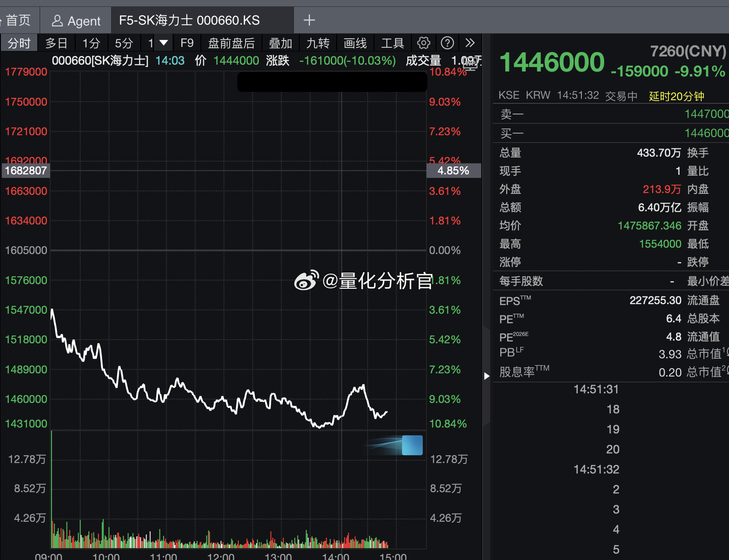Click the 卖一 ask price 1447000
This screenshot has height=560, width=729.
click(707, 114)
